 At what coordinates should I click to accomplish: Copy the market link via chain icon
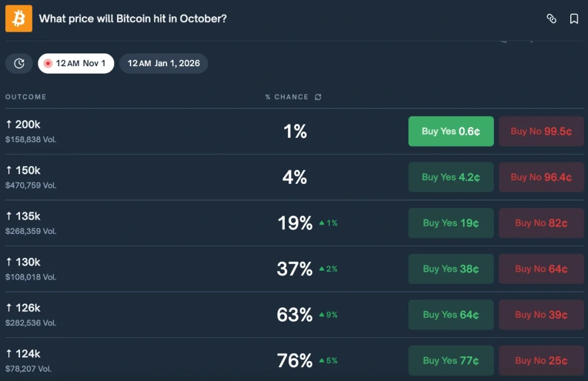pyautogui.click(x=552, y=18)
